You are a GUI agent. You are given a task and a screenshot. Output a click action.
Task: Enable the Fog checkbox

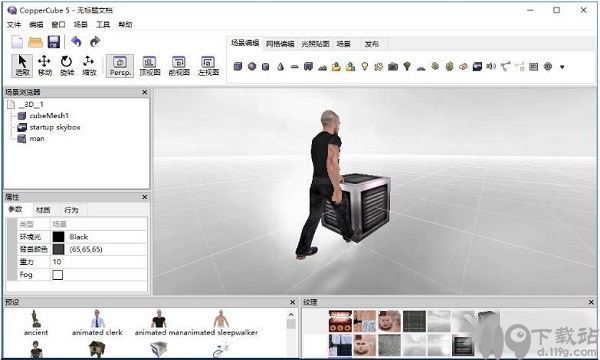pyautogui.click(x=57, y=275)
